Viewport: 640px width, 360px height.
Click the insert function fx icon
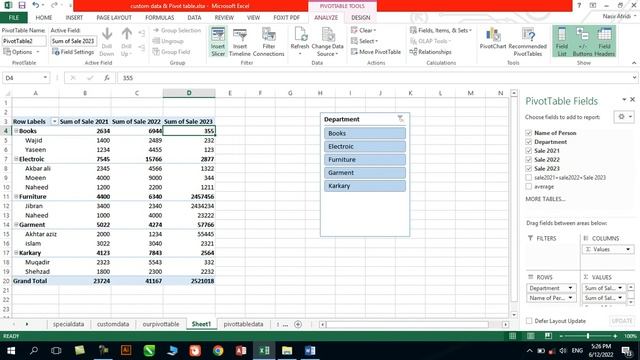pyautogui.click(x=107, y=78)
